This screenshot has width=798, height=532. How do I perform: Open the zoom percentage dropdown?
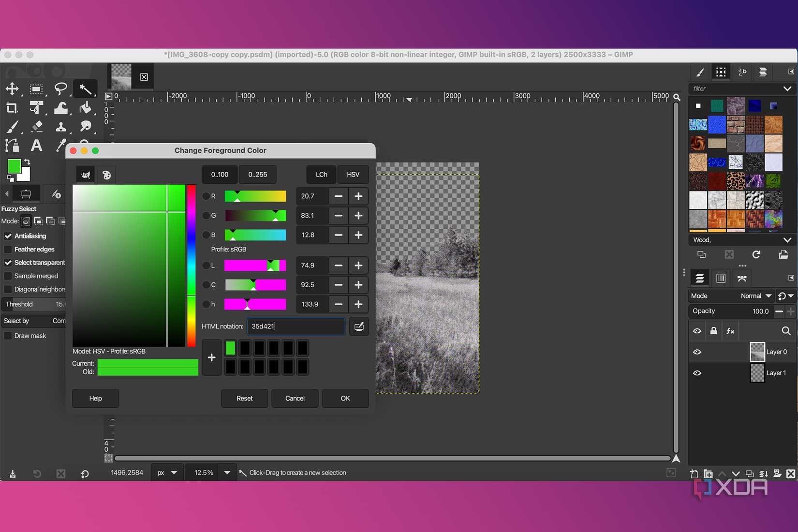[227, 473]
